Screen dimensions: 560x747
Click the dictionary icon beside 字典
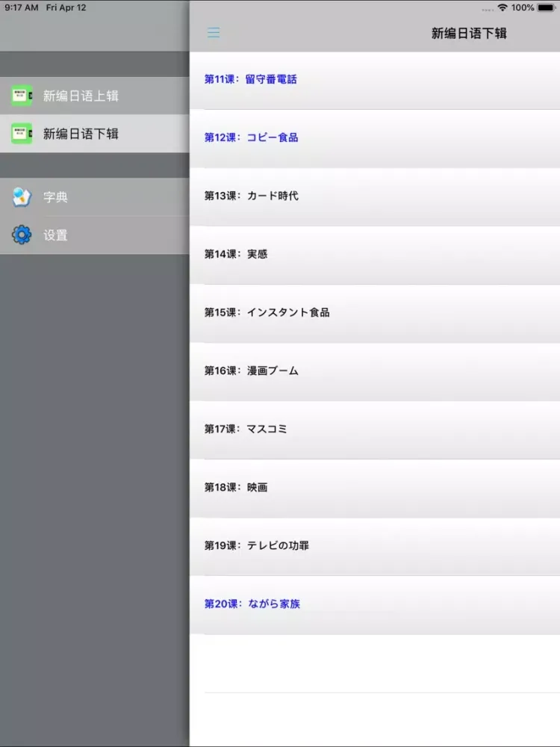click(22, 196)
